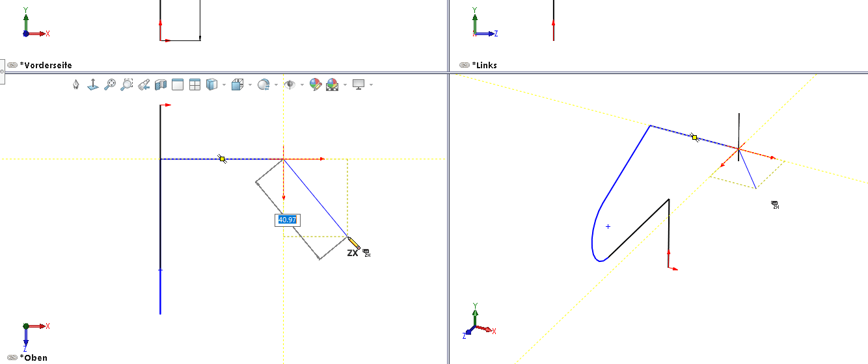Switch to single viewport layout icon

pyautogui.click(x=178, y=84)
